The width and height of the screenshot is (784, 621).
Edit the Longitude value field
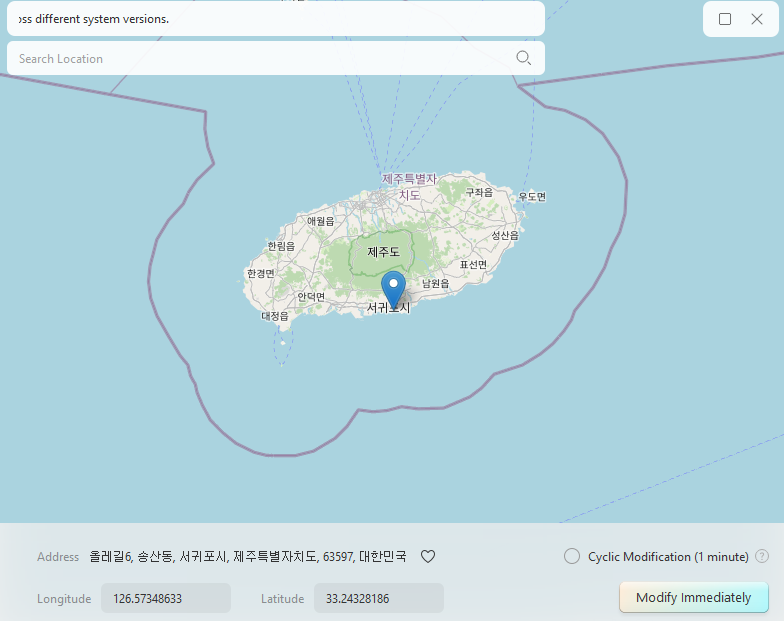click(166, 598)
